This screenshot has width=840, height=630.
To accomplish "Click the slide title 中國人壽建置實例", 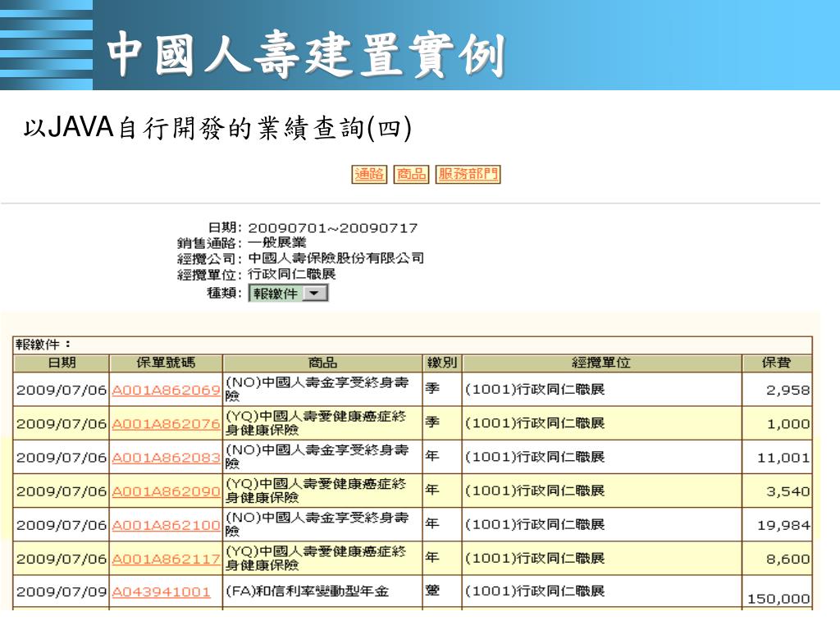I will point(305,55).
